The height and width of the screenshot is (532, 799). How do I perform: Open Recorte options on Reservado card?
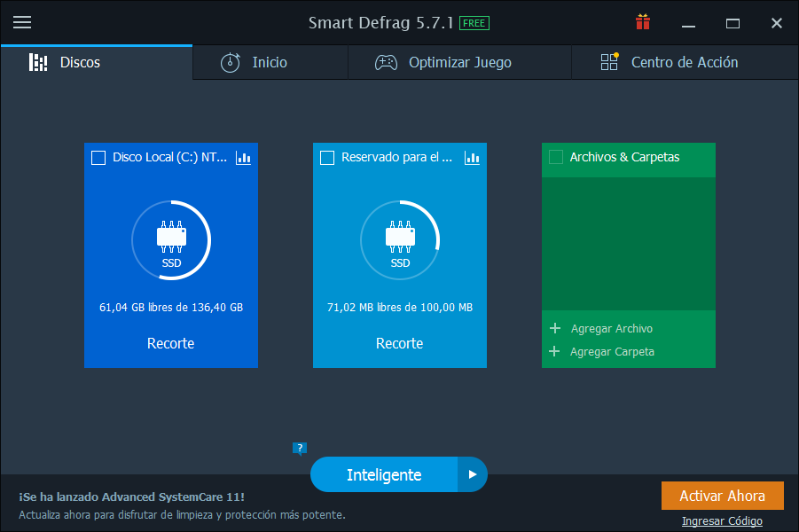click(x=399, y=343)
